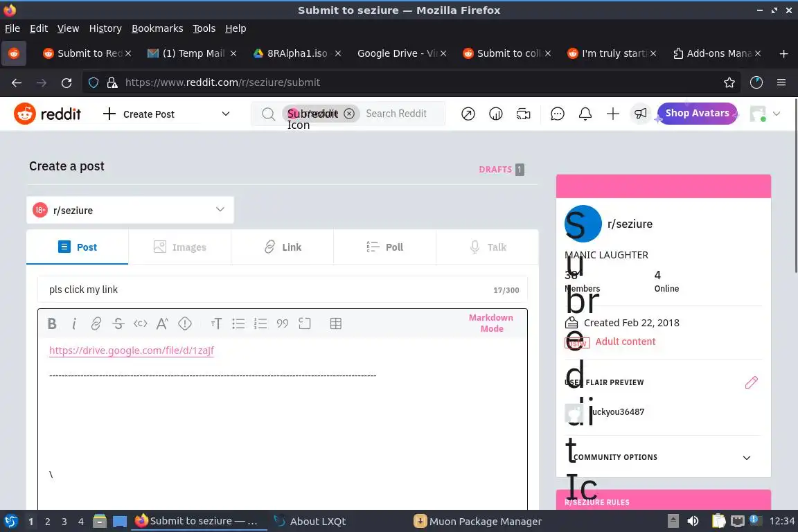798x532 pixels.
Task: Mark text as spoiler
Action: 185,323
